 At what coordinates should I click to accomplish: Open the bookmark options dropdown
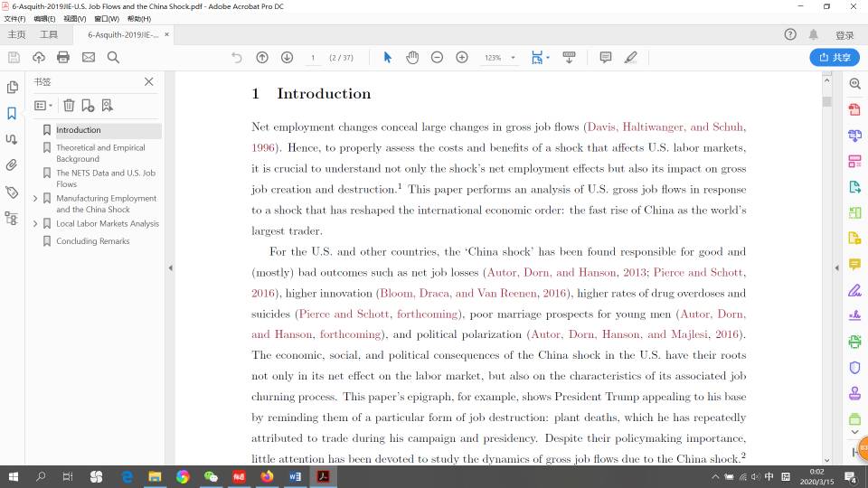[x=43, y=105]
